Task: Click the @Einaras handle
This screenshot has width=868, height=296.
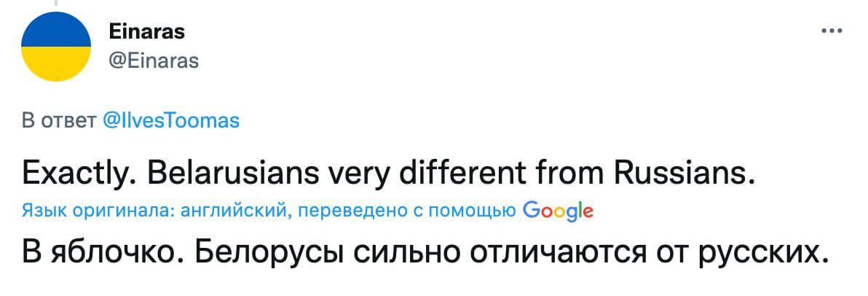Action: pos(153,61)
